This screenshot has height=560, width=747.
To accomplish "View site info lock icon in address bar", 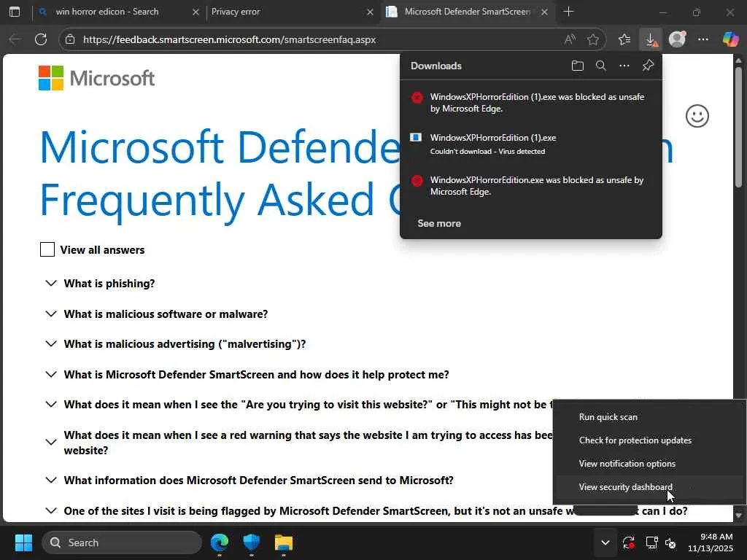I will click(x=70, y=39).
